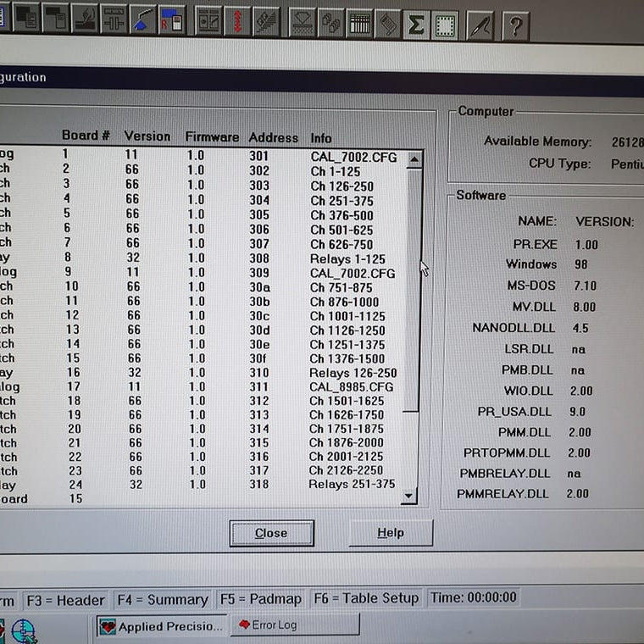Open help with the question mark icon

(516, 27)
